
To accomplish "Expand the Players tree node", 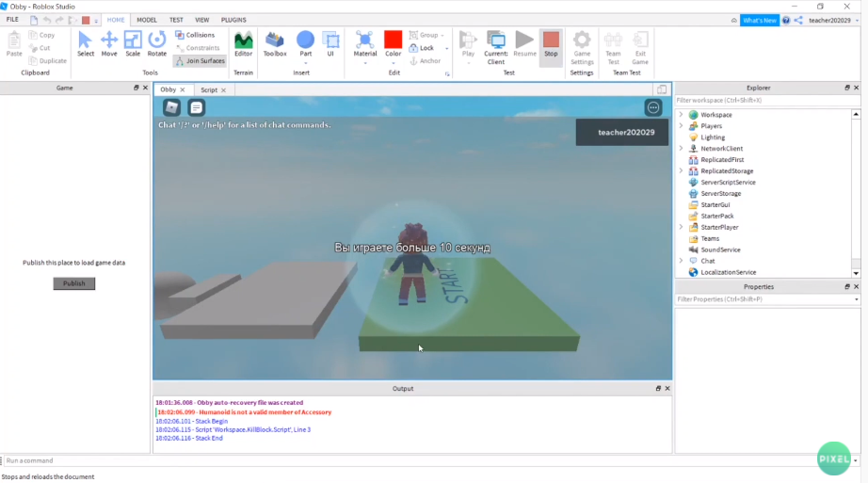I will click(681, 126).
